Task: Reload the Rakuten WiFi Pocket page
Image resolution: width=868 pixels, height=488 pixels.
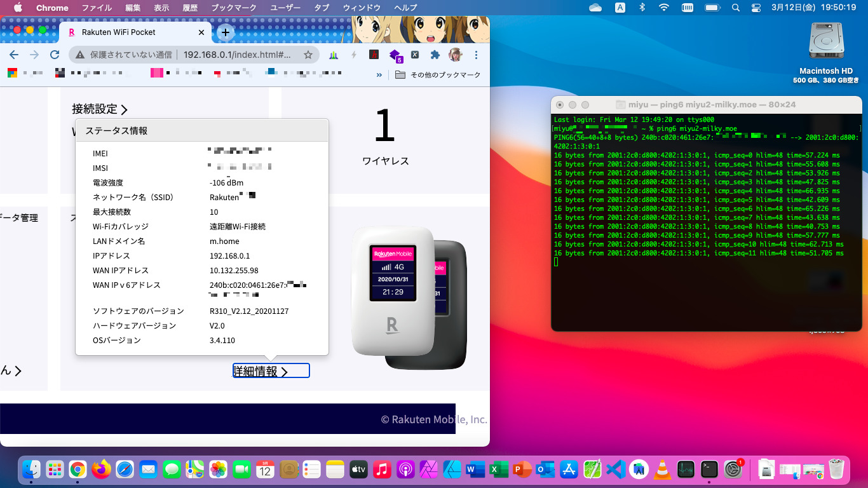Action: click(55, 55)
